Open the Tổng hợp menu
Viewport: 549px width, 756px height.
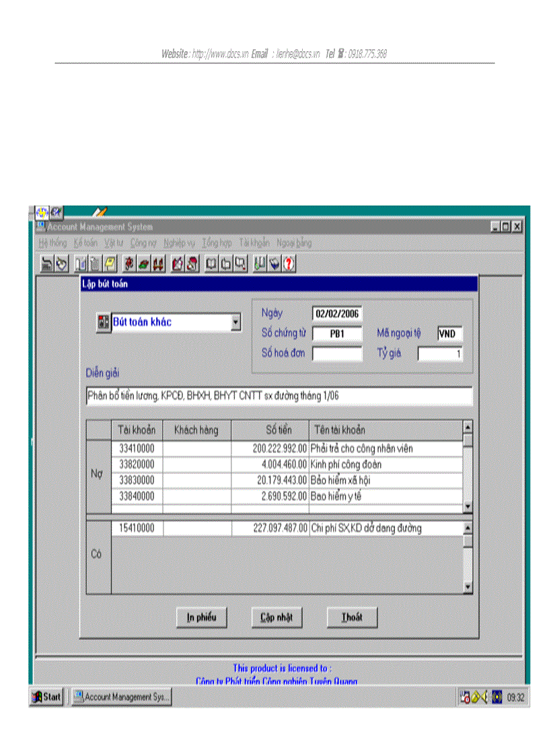click(x=217, y=242)
